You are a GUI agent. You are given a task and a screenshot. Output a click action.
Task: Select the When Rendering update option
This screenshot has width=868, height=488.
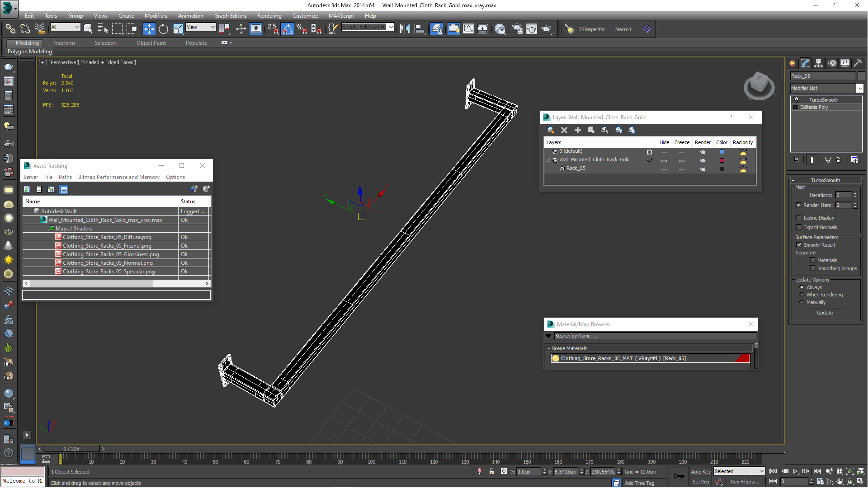pos(802,295)
